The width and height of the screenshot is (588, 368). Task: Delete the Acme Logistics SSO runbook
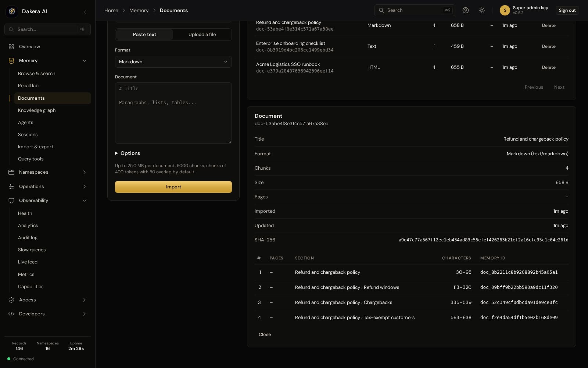[x=549, y=67]
